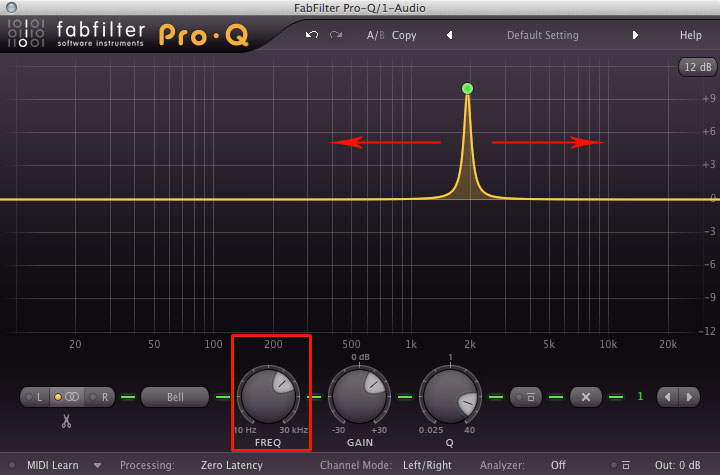Image resolution: width=720 pixels, height=475 pixels.
Task: Toggle the A/B state comparison
Action: coord(375,35)
